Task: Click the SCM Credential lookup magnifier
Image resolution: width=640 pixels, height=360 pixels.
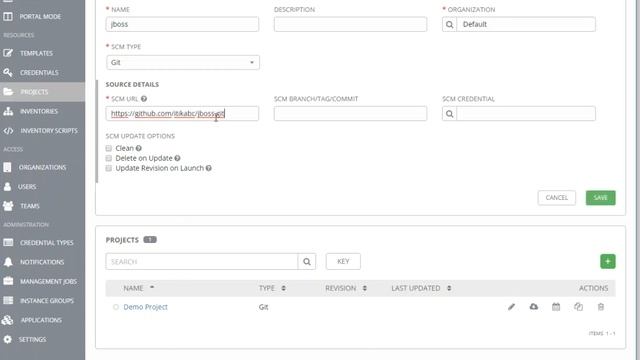Action: tap(449, 114)
